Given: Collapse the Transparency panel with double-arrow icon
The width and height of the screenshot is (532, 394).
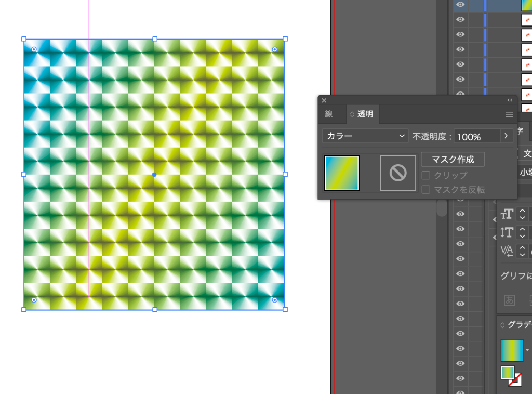Looking at the screenshot, I should click(x=510, y=100).
